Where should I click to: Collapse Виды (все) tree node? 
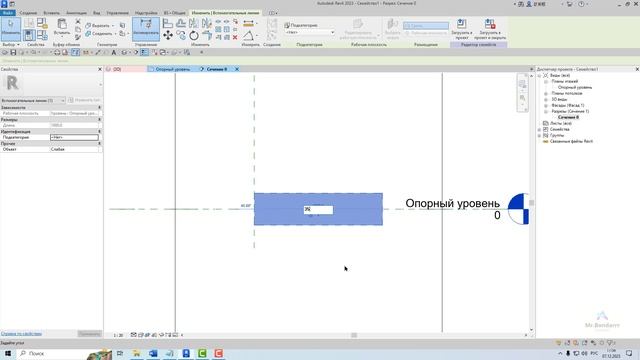540,76
